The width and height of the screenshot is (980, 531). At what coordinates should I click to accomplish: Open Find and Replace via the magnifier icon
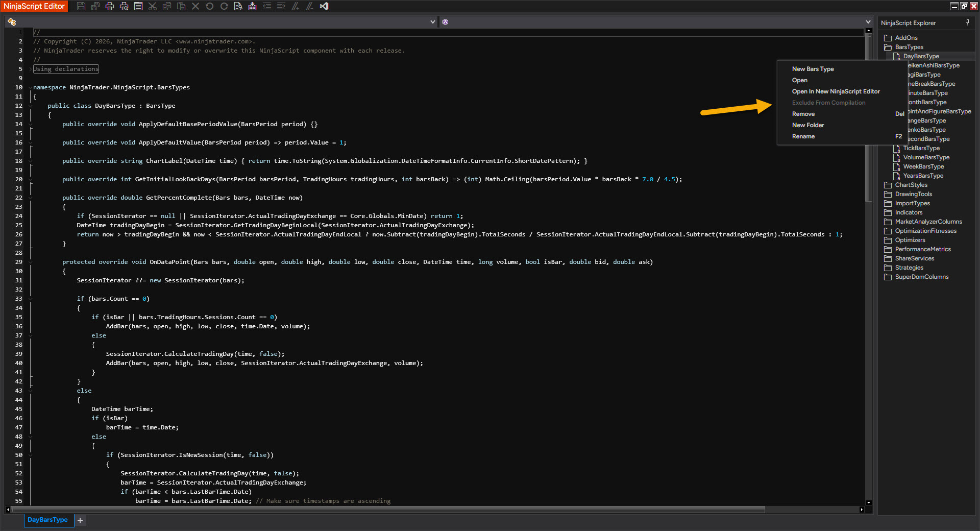238,6
